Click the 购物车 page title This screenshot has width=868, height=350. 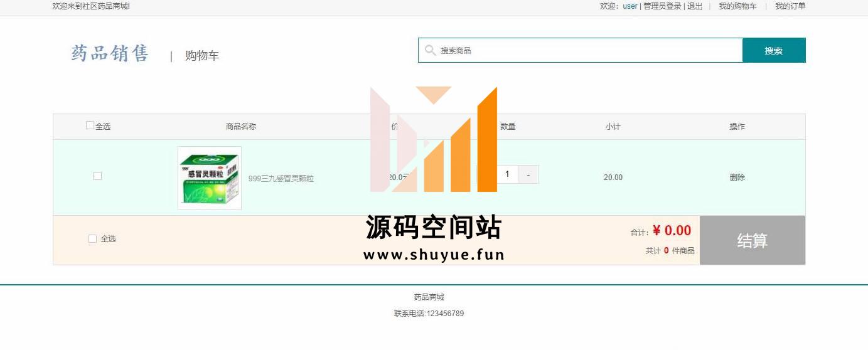click(202, 56)
